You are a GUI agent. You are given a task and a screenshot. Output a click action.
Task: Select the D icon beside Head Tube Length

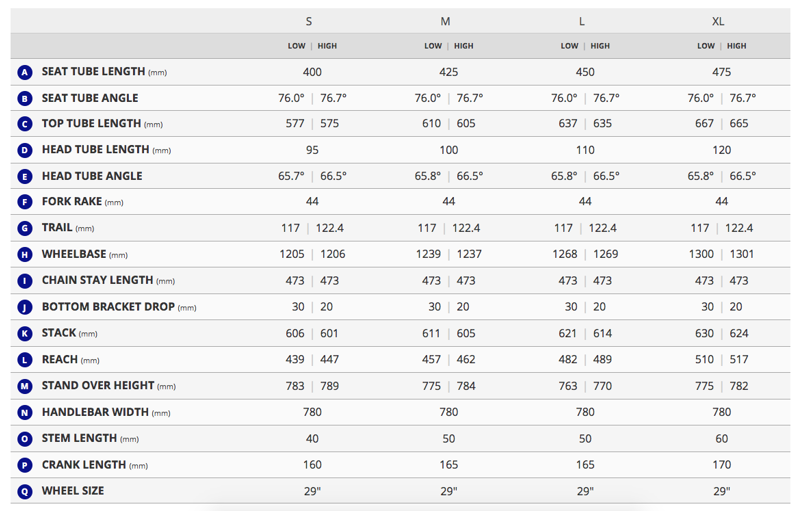point(25,150)
